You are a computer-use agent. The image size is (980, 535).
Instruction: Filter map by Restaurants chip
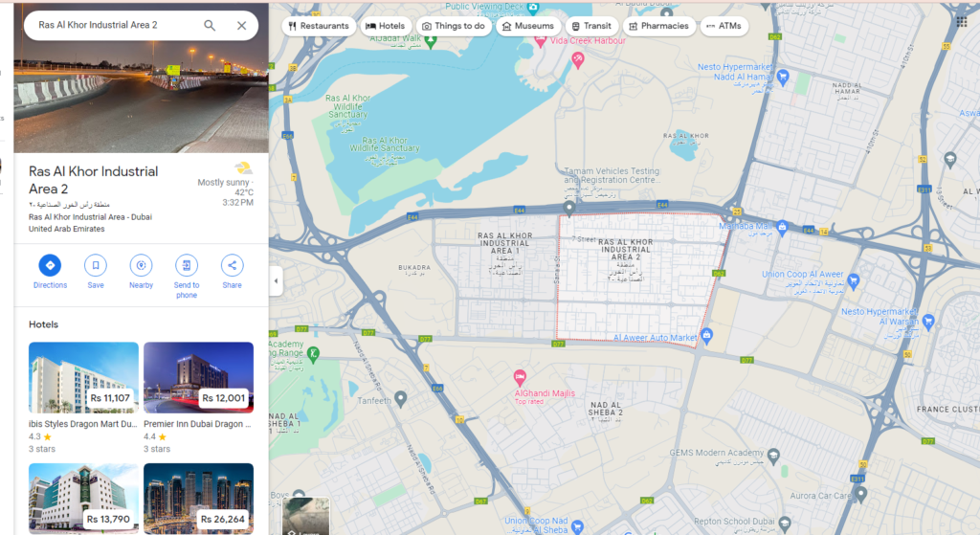[x=318, y=27]
